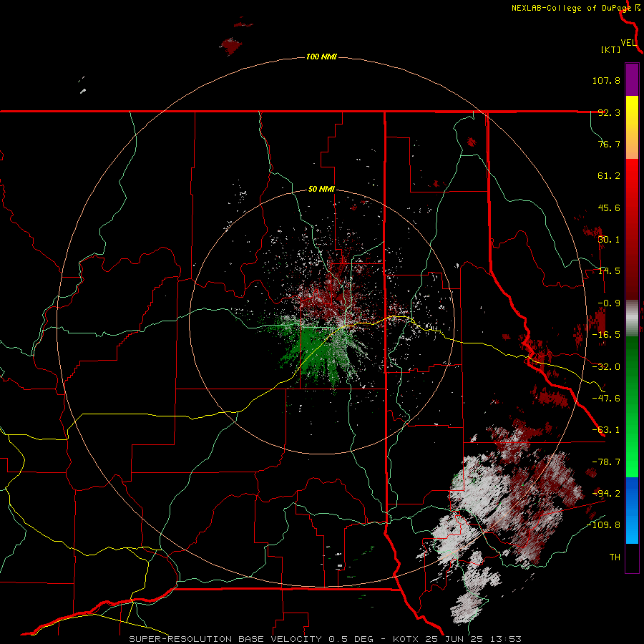
Task: Click the -63.1 legend value
Action: tap(606, 430)
